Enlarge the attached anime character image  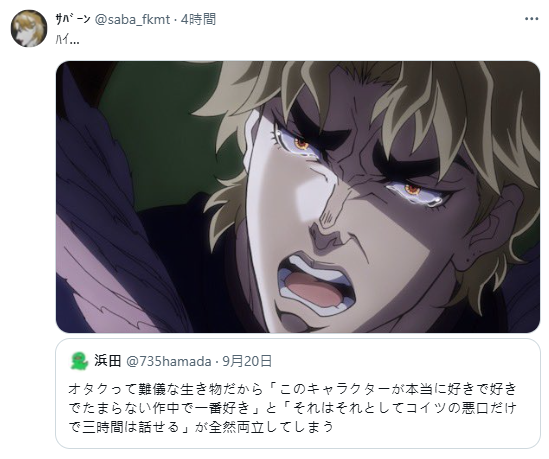tap(298, 197)
